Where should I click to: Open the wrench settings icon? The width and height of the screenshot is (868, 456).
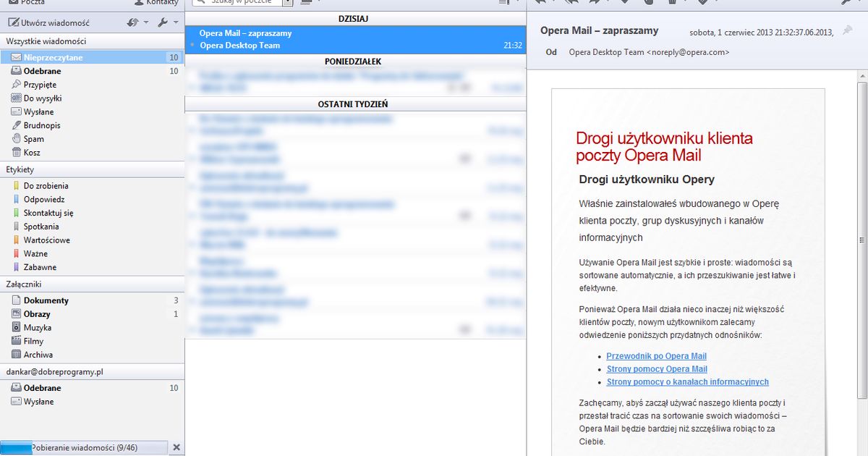click(163, 22)
